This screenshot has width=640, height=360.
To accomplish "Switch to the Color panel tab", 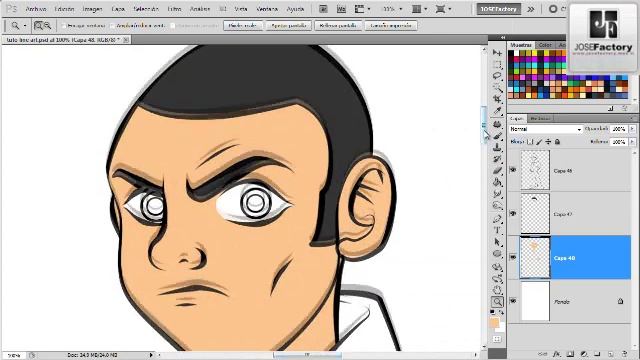I will [545, 45].
